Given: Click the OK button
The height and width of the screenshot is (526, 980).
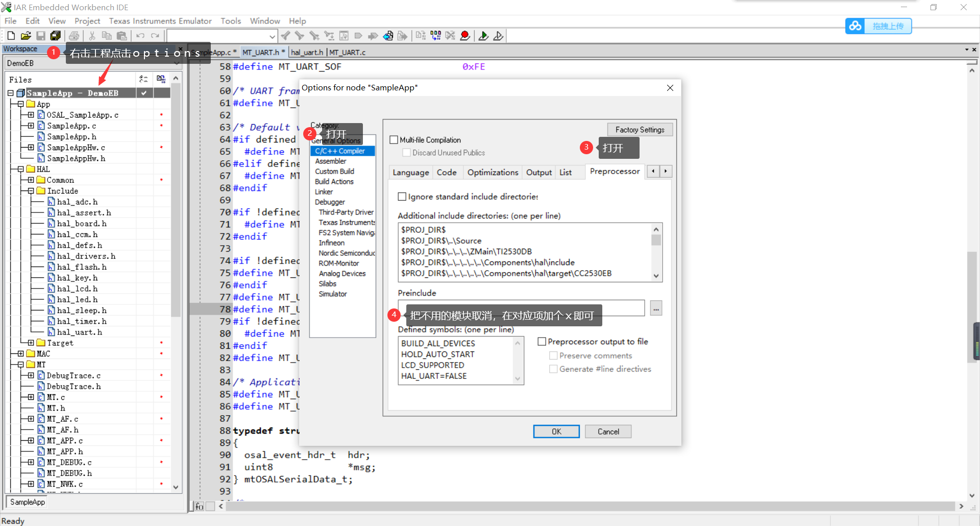Looking at the screenshot, I should pos(556,432).
